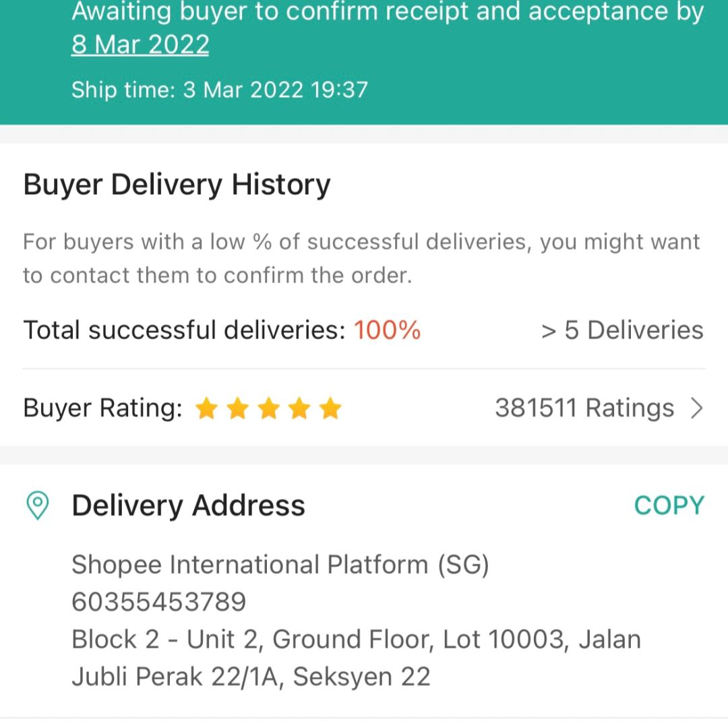
Task: Tap the Buyer Rating label
Action: pyautogui.click(x=102, y=408)
